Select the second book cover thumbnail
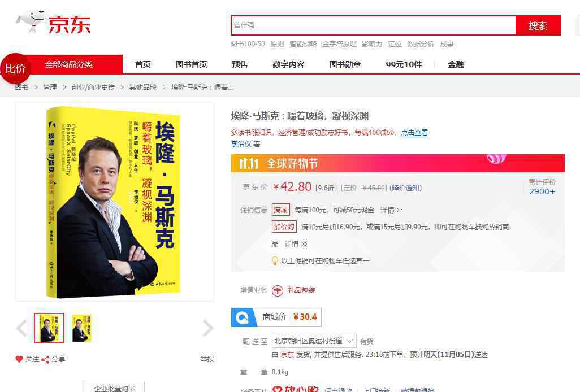Viewport: 580px width, 392px height. [82, 328]
